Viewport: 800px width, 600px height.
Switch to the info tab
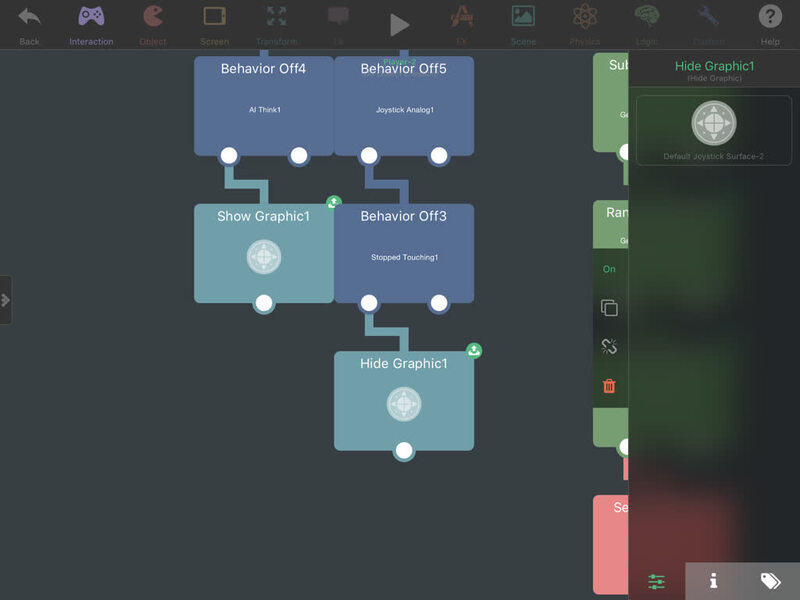[x=714, y=581]
